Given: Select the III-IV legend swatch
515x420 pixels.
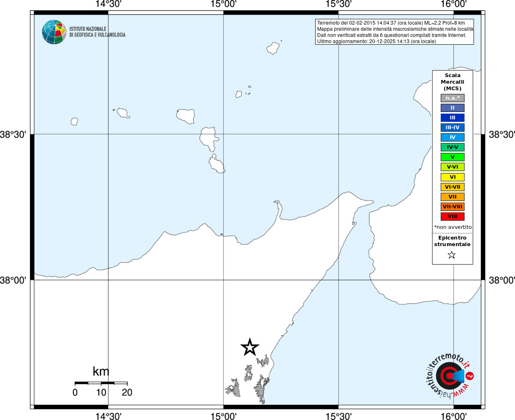Looking at the screenshot, I should point(453,128).
